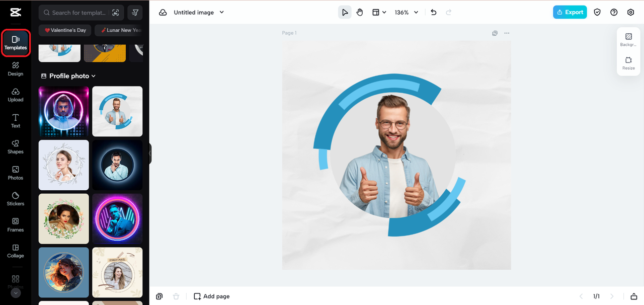The height and width of the screenshot is (305, 644).
Task: Open the layers icon at bottom right
Action: pos(634,296)
